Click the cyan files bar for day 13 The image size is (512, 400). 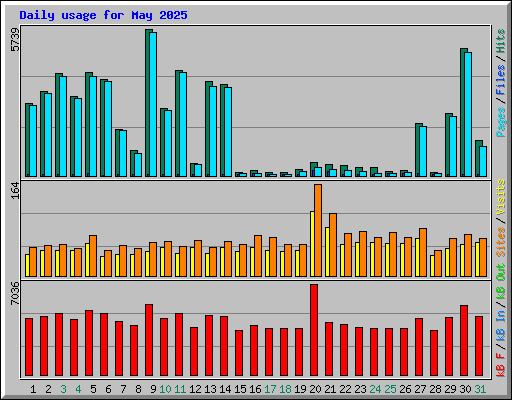coord(213,131)
